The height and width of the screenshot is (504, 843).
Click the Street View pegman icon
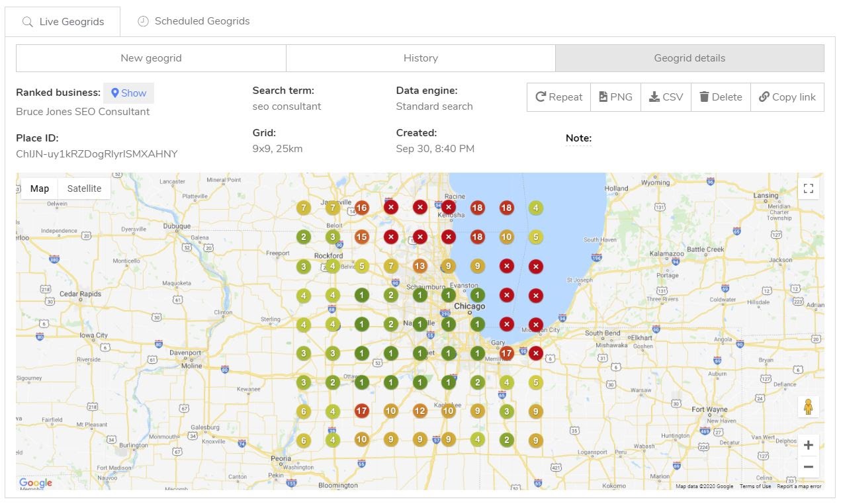[x=808, y=407]
